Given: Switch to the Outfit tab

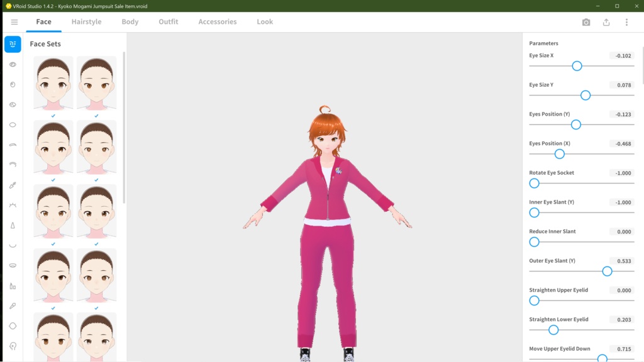Looking at the screenshot, I should point(168,21).
